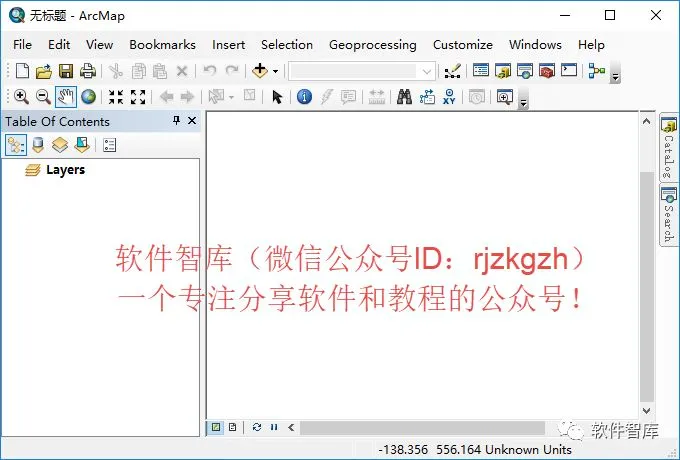Open the Geoprocessing menu
This screenshot has height=460, width=680.
(373, 45)
